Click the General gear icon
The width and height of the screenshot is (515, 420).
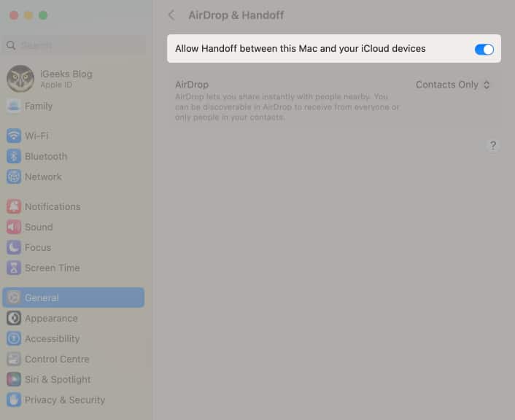13,297
